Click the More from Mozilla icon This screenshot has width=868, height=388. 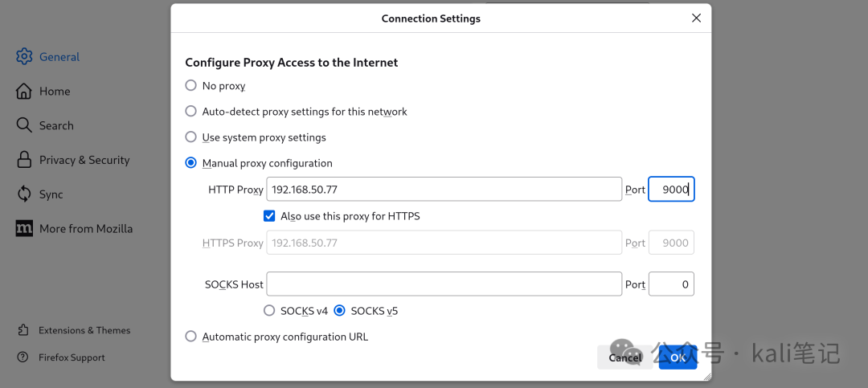[x=24, y=229]
